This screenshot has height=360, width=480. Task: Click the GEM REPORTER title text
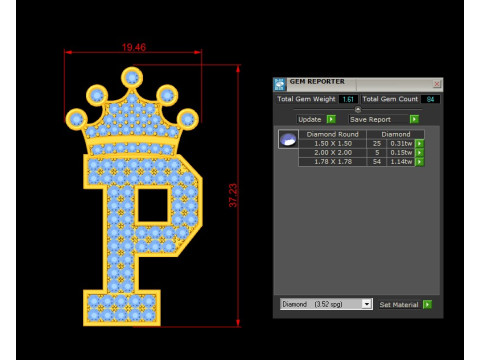click(317, 81)
